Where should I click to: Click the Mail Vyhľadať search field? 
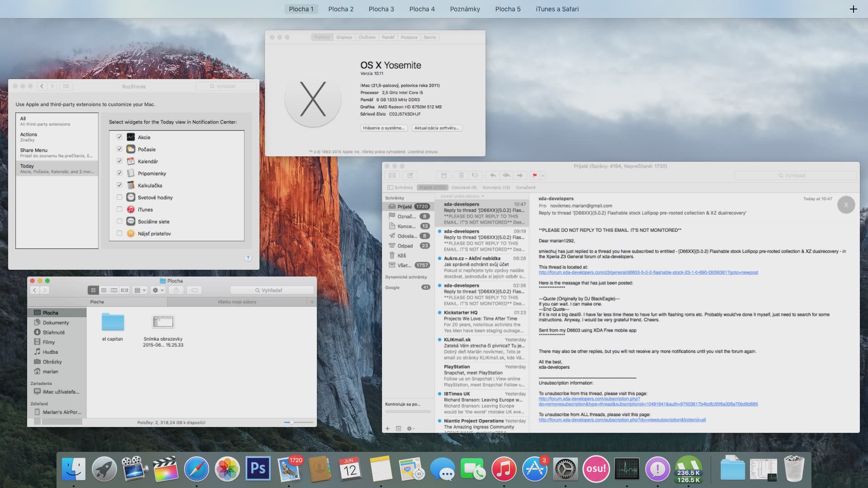pyautogui.click(x=795, y=175)
